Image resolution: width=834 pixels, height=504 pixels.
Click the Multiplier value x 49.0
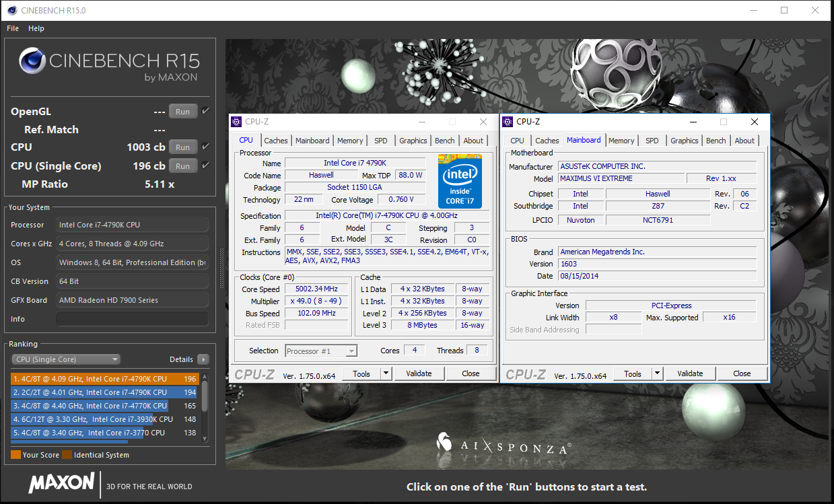[316, 301]
